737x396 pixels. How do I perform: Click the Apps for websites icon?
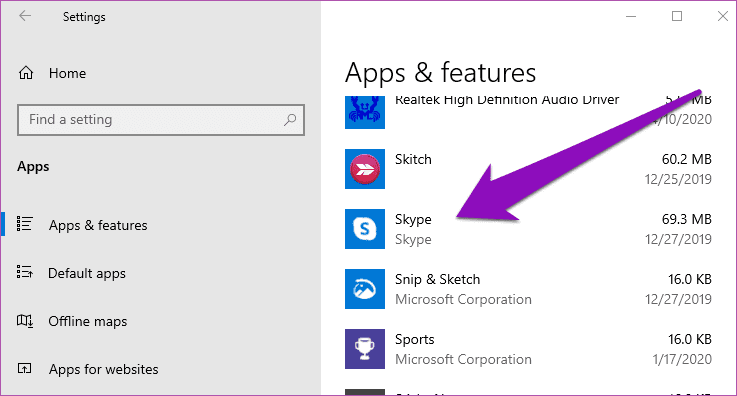coord(24,368)
